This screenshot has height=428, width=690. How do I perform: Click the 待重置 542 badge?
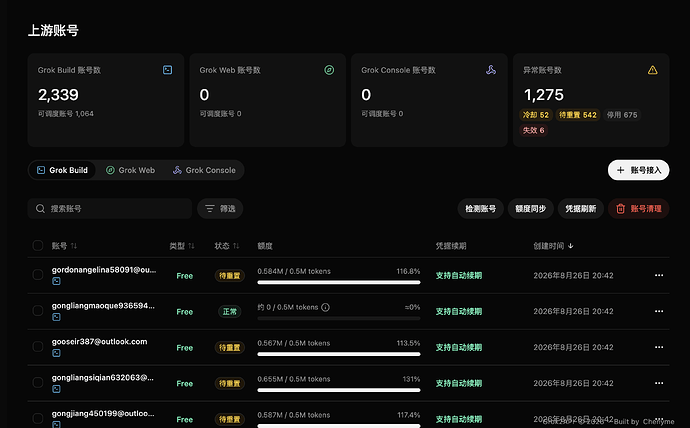coord(578,115)
